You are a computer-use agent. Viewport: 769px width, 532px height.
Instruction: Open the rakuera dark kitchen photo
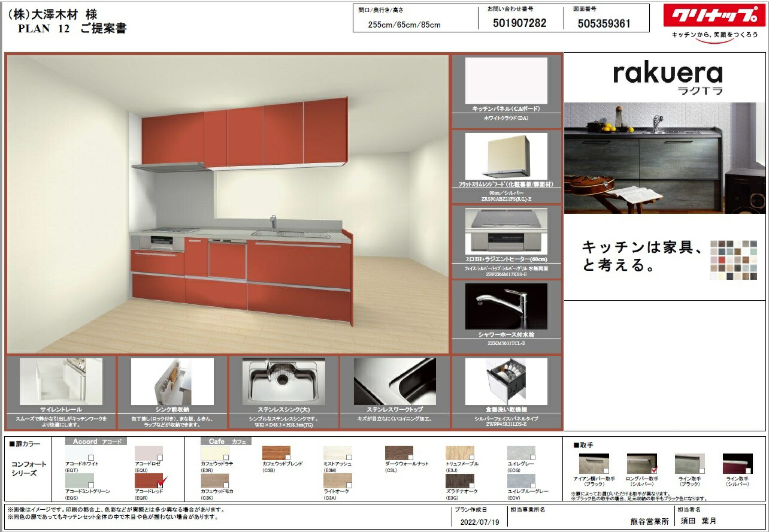tap(664, 158)
